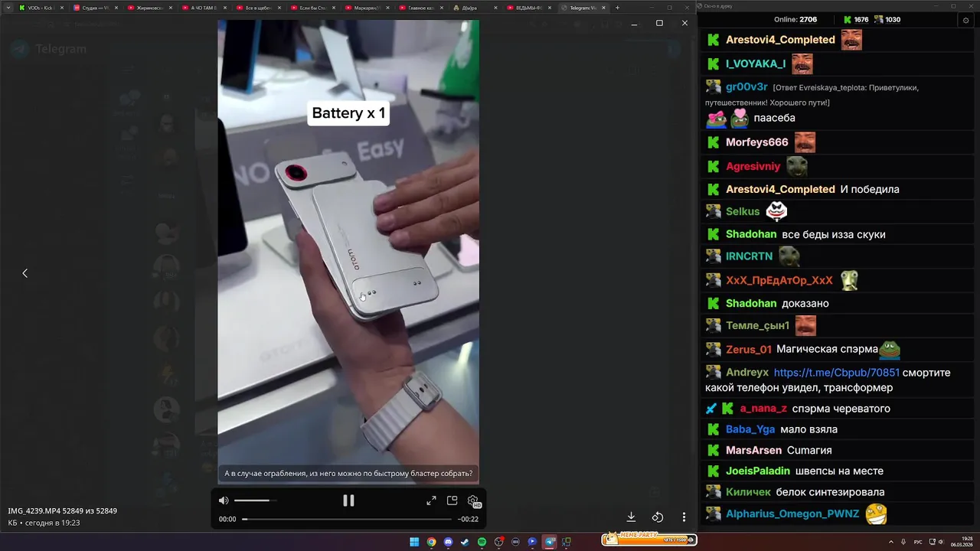This screenshot has width=980, height=551.
Task: Click username Zerus_01 in chat
Action: point(749,350)
